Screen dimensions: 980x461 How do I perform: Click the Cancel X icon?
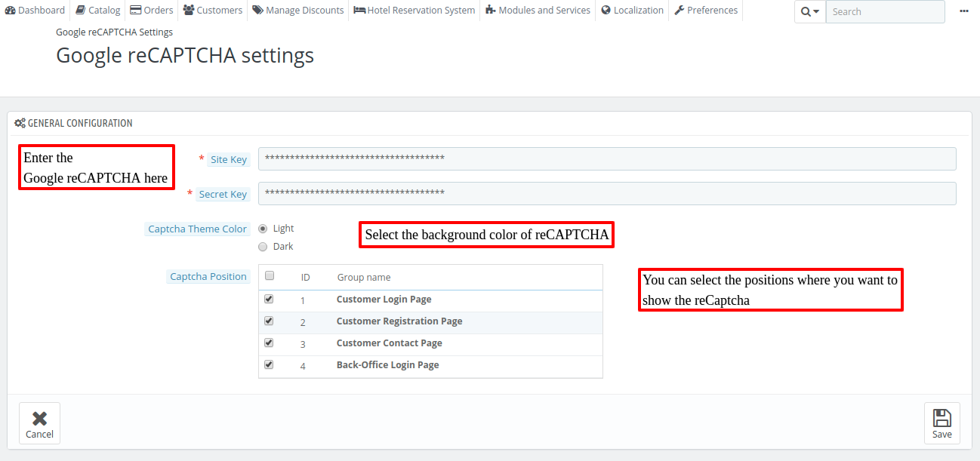pyautogui.click(x=39, y=419)
